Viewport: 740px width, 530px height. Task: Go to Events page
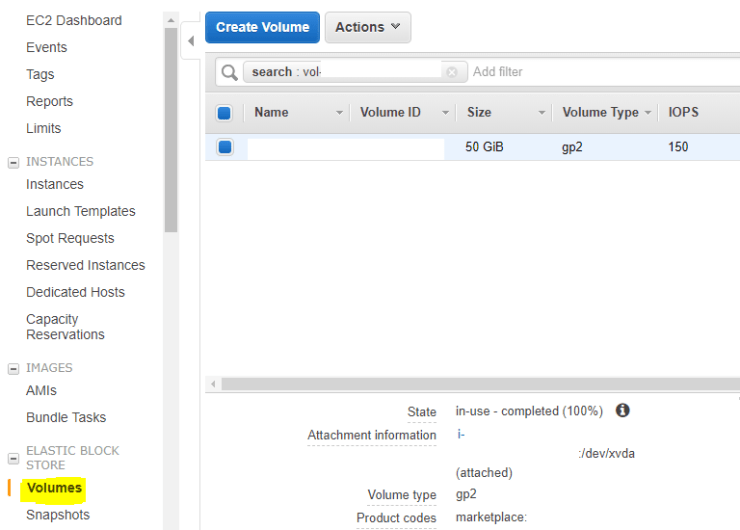(x=47, y=47)
